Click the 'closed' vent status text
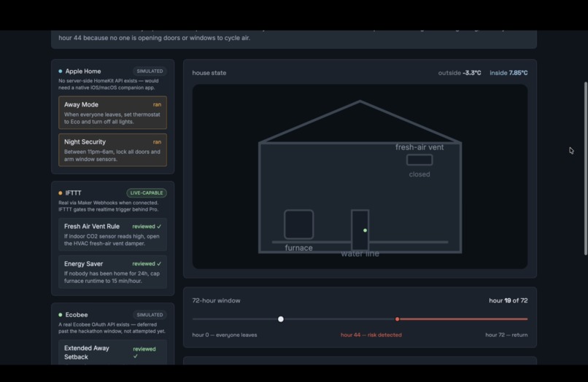This screenshot has height=382, width=588. pyautogui.click(x=419, y=174)
